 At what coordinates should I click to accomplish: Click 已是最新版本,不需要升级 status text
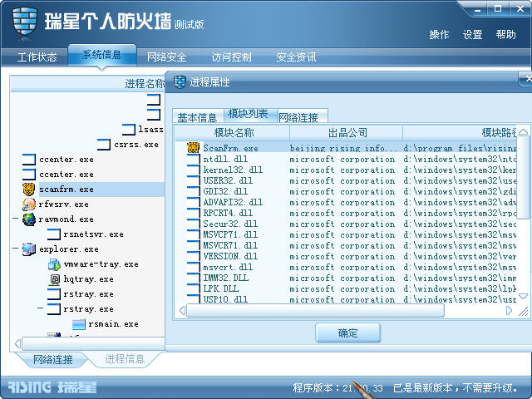click(456, 388)
